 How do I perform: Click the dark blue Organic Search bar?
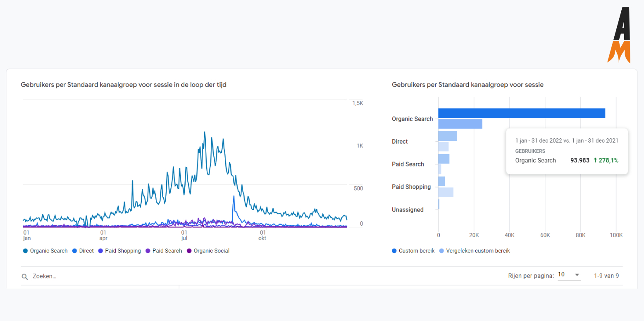(522, 113)
